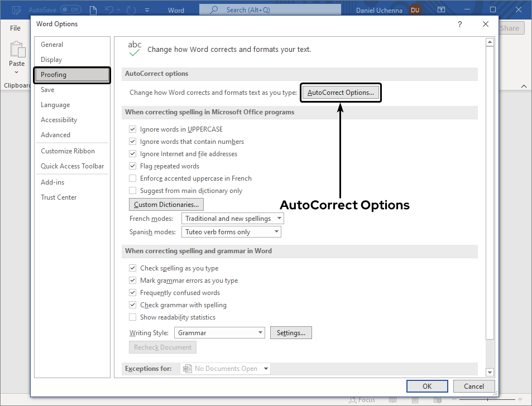The image size is (532, 406).
Task: Switch to the Display options category
Action: pos(51,59)
